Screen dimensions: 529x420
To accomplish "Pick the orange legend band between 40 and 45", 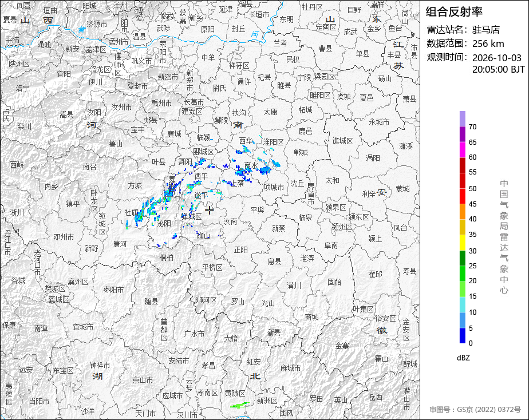I will tap(462, 211).
